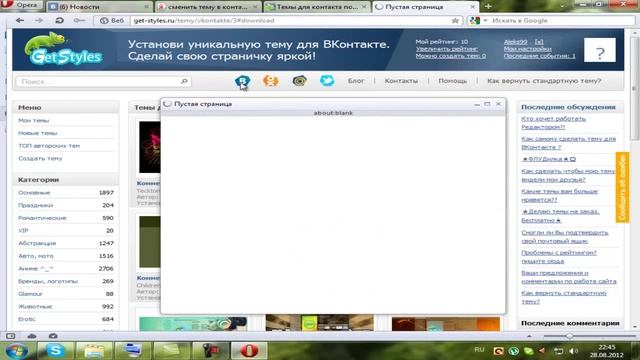Viewport: 640px width, 360px height.
Task: Adjust the zoom slider in status bar
Action: click(x=569, y=336)
